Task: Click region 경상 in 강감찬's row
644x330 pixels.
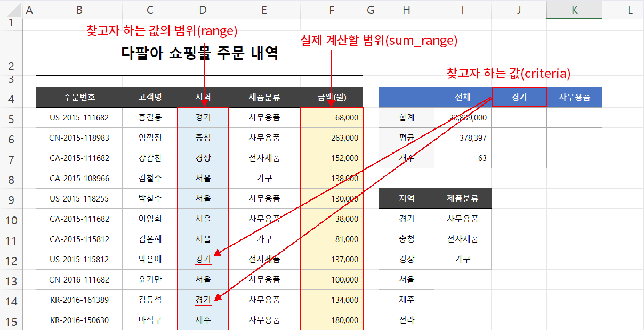Action: pyautogui.click(x=203, y=158)
